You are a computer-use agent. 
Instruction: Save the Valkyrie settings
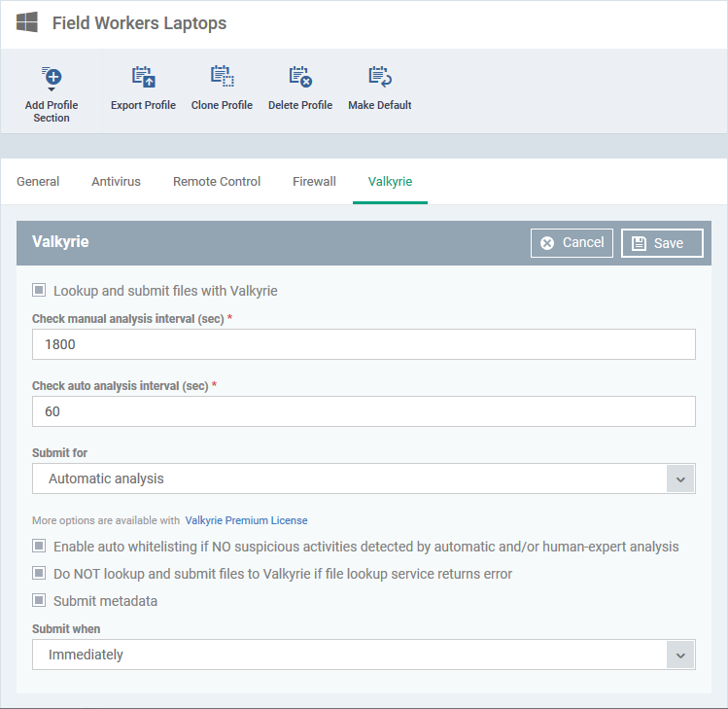click(x=662, y=243)
